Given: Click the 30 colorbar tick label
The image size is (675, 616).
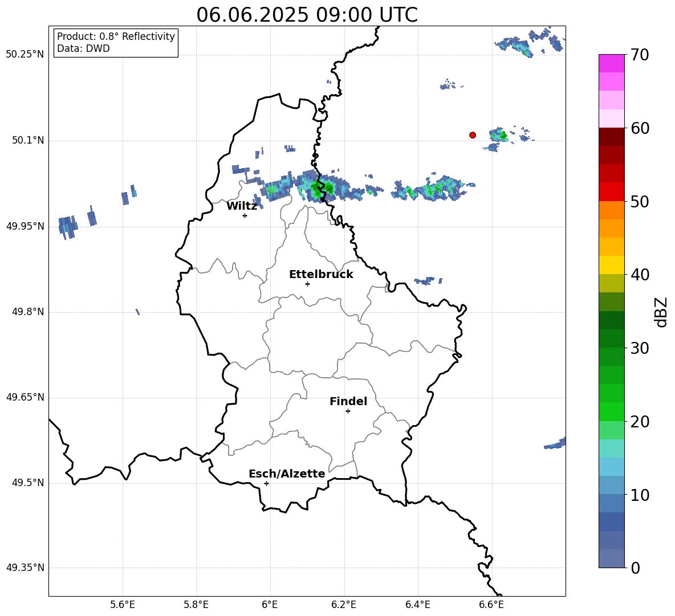Looking at the screenshot, I should click(x=639, y=348).
